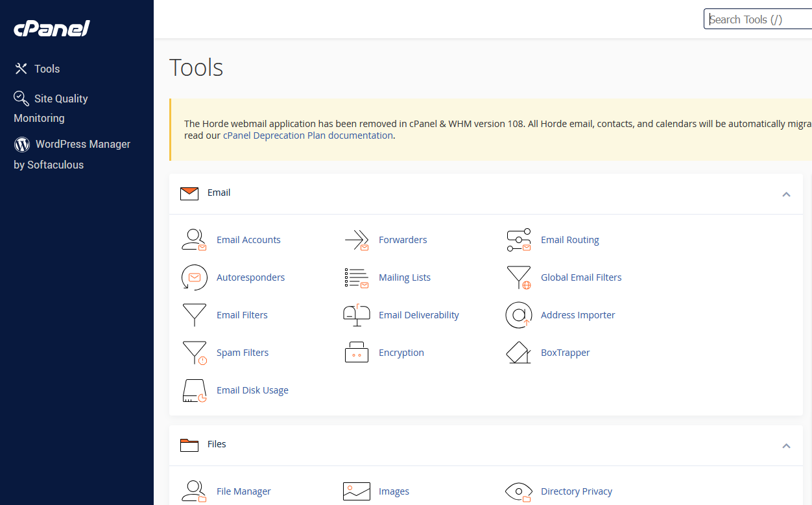Open the Mailing Lists icon

point(356,277)
